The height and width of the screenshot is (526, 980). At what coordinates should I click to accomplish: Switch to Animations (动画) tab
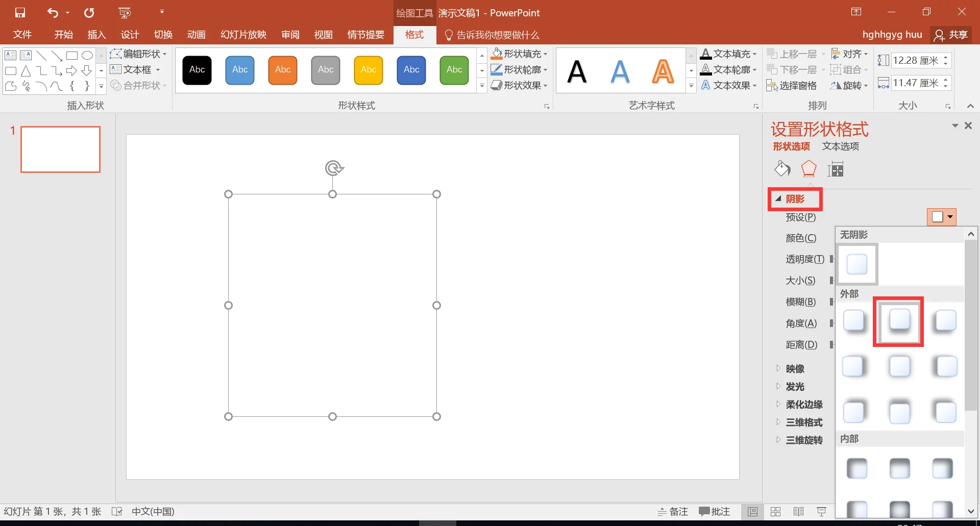click(x=196, y=35)
